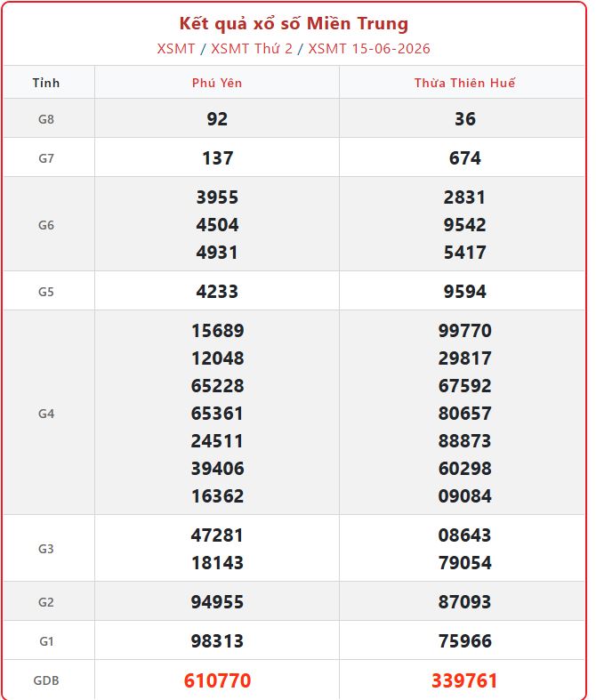
Task: Click the G7 number 137
Action: (217, 158)
